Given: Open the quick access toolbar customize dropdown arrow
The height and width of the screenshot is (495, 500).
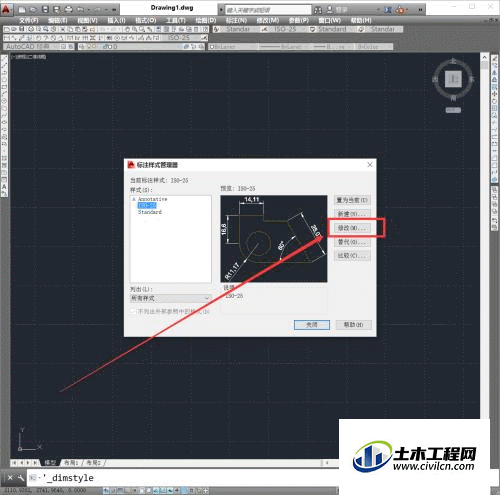Looking at the screenshot, I should pyautogui.click(x=114, y=10).
